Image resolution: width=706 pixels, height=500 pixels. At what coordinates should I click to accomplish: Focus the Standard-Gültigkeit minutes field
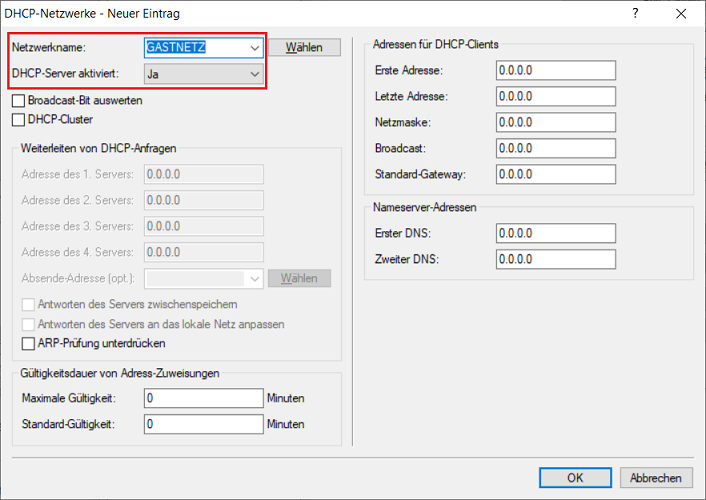202,424
